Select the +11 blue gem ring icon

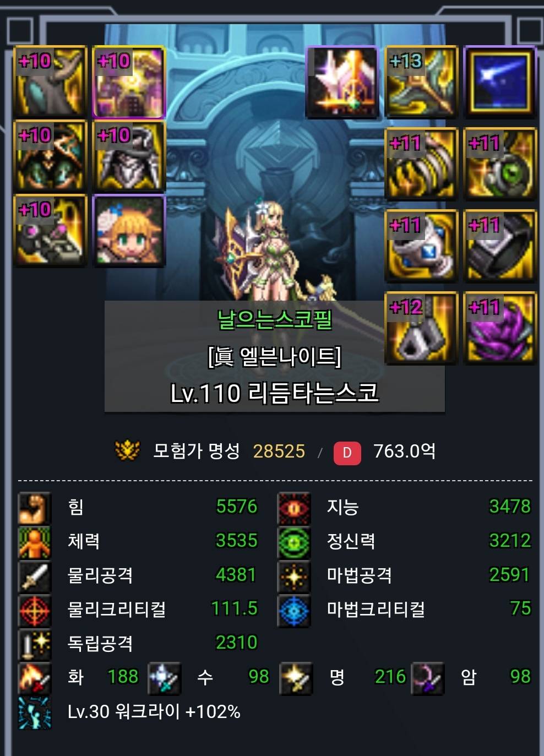421,246
